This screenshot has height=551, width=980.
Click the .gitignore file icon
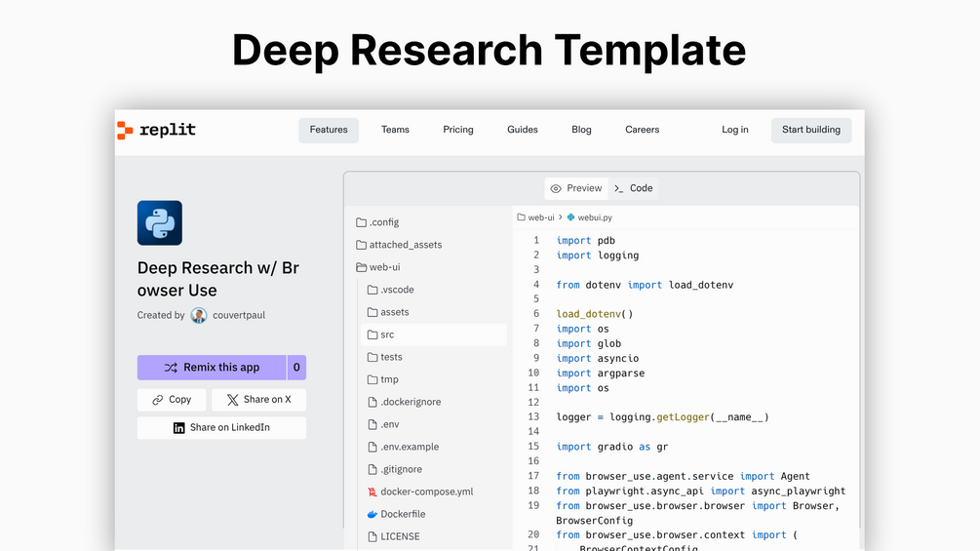tap(372, 470)
